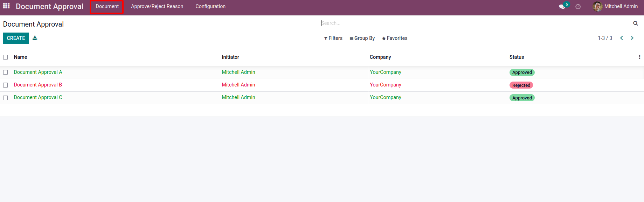The width and height of the screenshot is (644, 202).
Task: Open the optional columns three-dot menu
Action: point(639,57)
